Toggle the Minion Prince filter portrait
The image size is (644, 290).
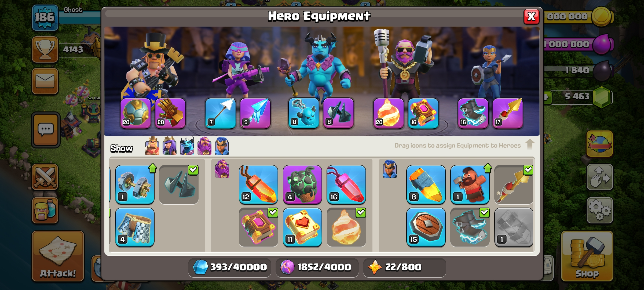click(x=187, y=146)
